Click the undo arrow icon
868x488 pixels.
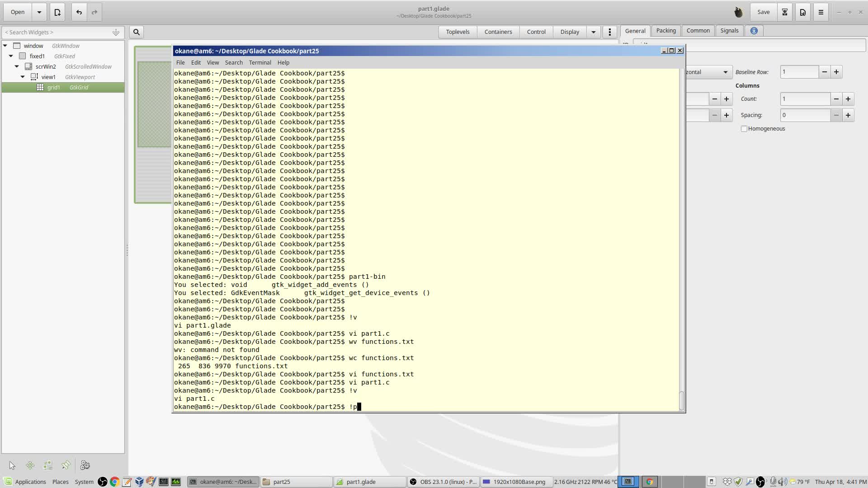pyautogui.click(x=79, y=12)
